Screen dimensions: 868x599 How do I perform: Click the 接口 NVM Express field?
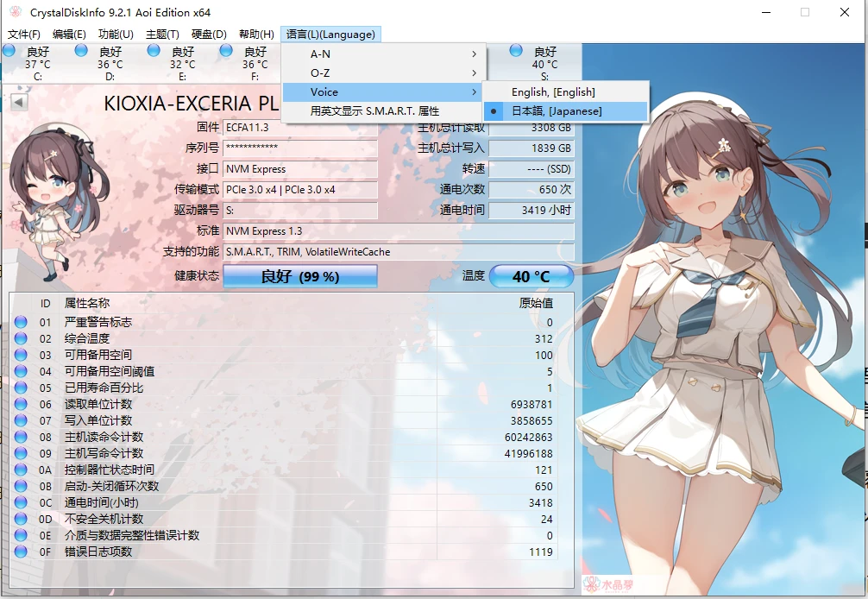pyautogui.click(x=300, y=169)
